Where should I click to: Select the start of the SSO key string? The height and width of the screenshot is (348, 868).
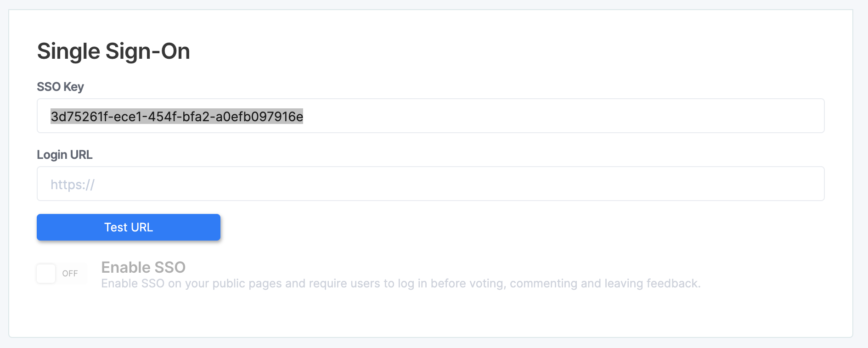point(51,117)
